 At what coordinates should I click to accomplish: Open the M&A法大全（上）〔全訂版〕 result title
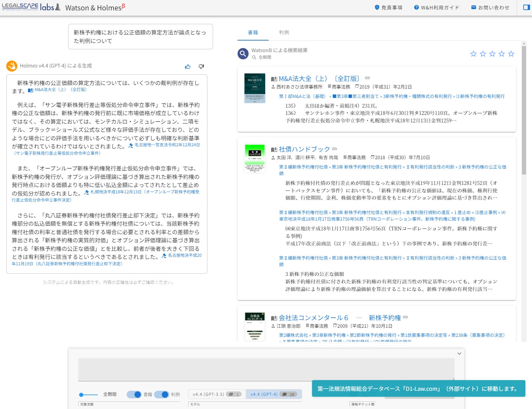pyautogui.click(x=319, y=78)
